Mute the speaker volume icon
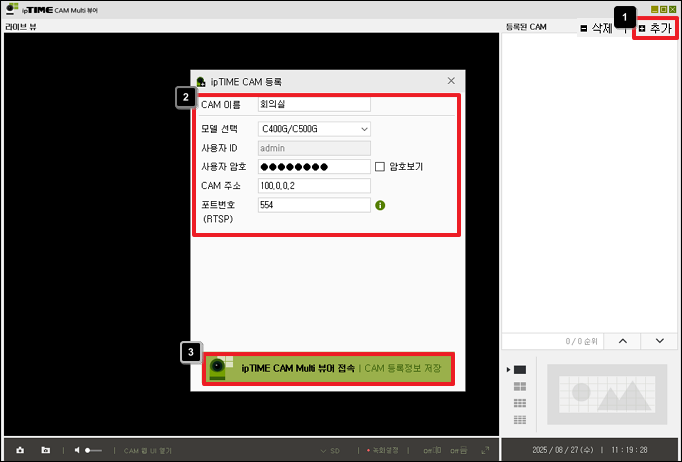The height and width of the screenshot is (462, 682). (77, 451)
